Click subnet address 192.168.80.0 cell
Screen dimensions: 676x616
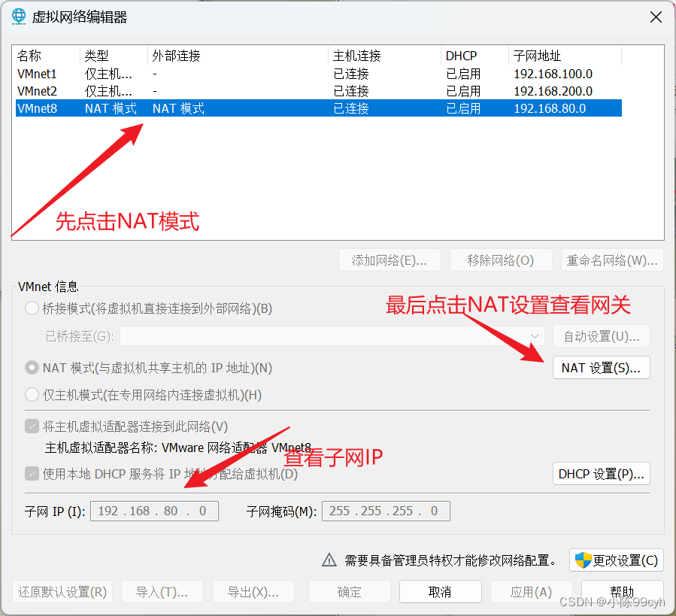[x=550, y=108]
